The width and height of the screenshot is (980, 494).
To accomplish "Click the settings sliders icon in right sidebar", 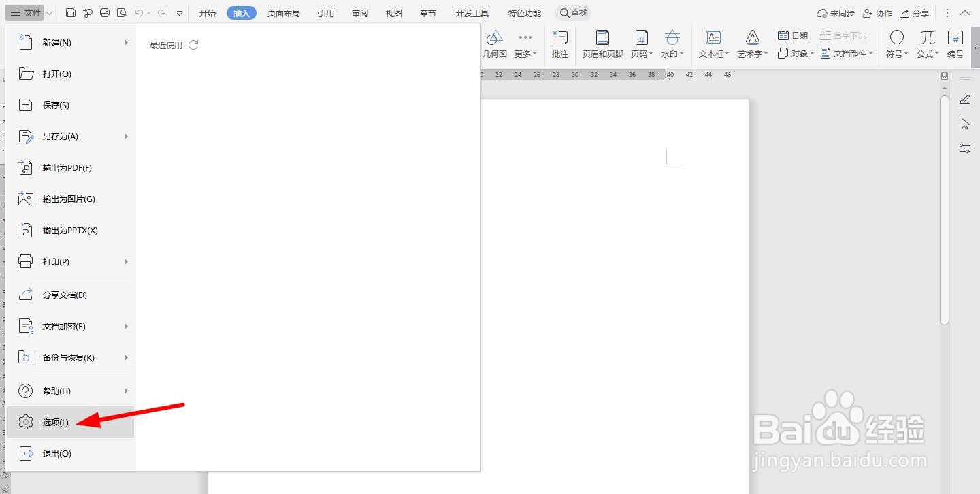I will [x=964, y=148].
